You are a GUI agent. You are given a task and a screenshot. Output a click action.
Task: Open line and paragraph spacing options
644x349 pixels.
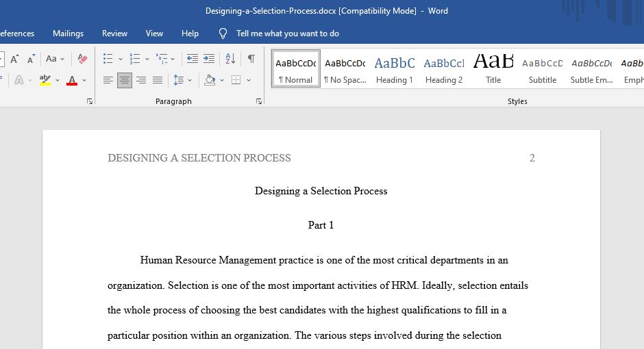(x=179, y=80)
